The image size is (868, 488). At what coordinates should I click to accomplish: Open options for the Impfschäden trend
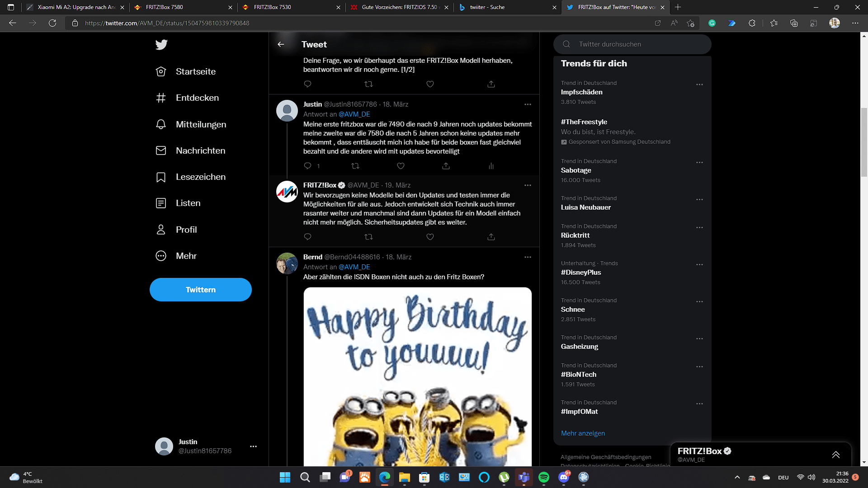[x=699, y=84]
